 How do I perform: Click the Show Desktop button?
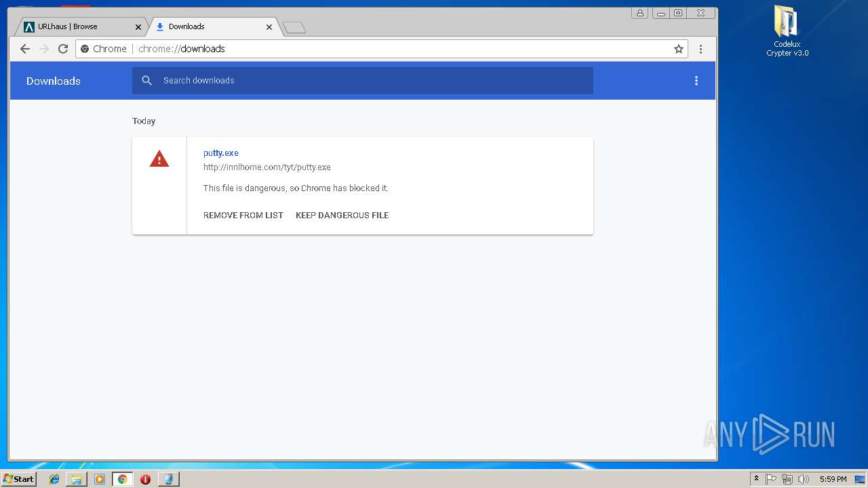pos(860,479)
